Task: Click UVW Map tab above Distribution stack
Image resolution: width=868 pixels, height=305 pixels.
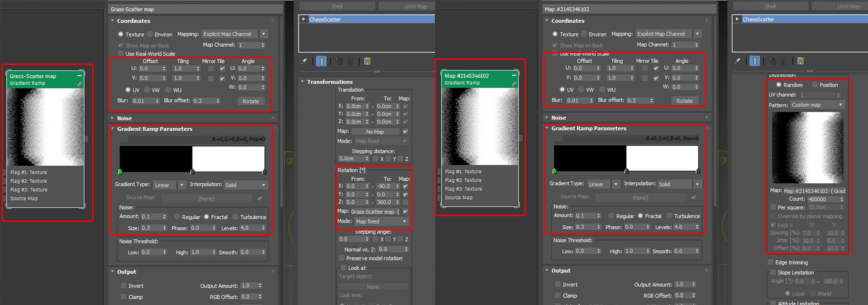Action: [848, 6]
